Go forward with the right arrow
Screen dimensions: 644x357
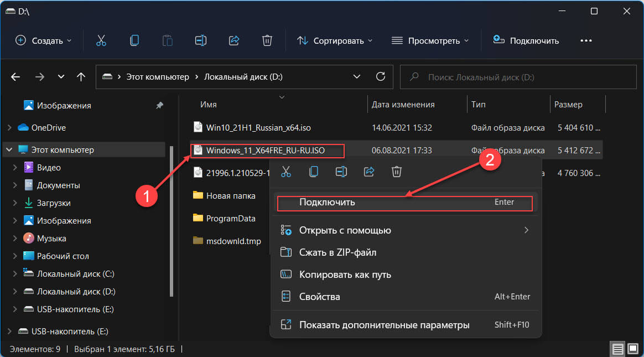pos(39,77)
